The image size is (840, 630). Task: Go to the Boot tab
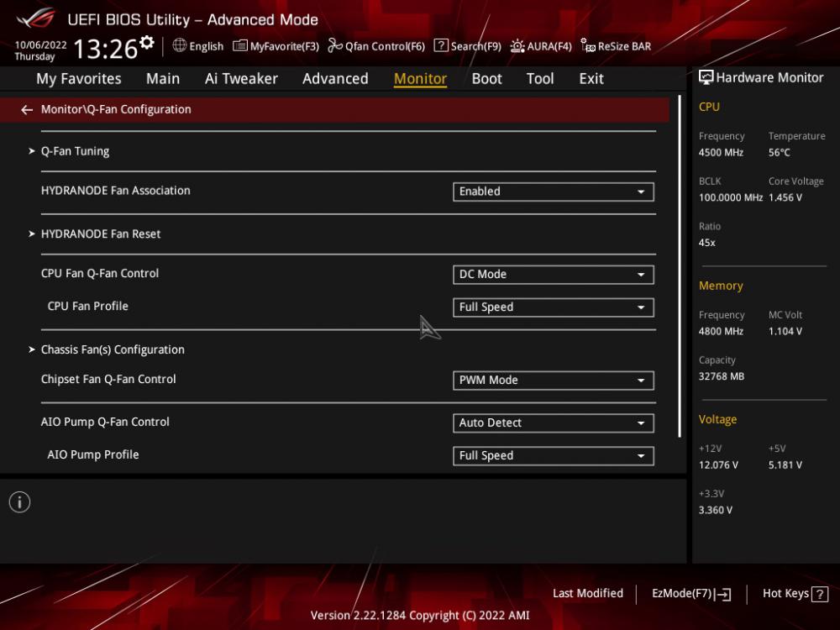[x=486, y=79]
